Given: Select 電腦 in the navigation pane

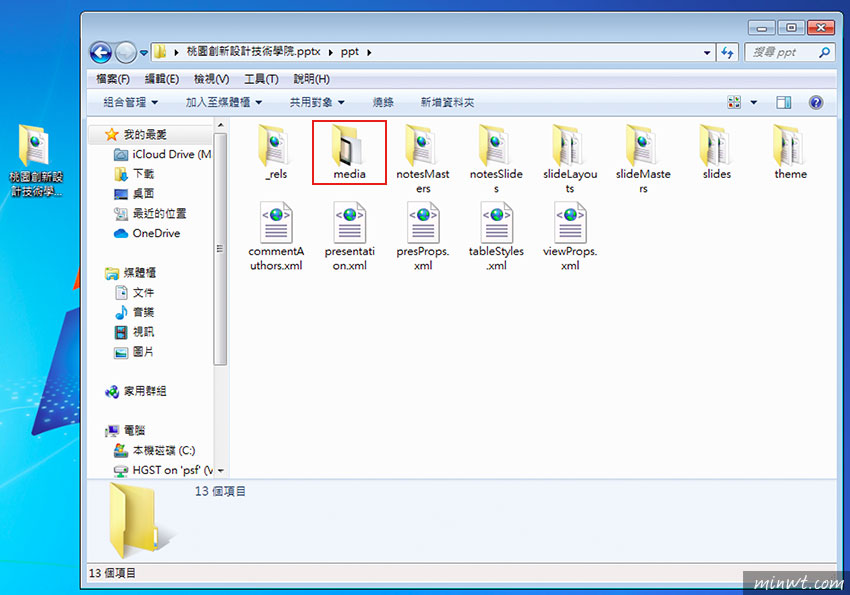Looking at the screenshot, I should coord(125,430).
